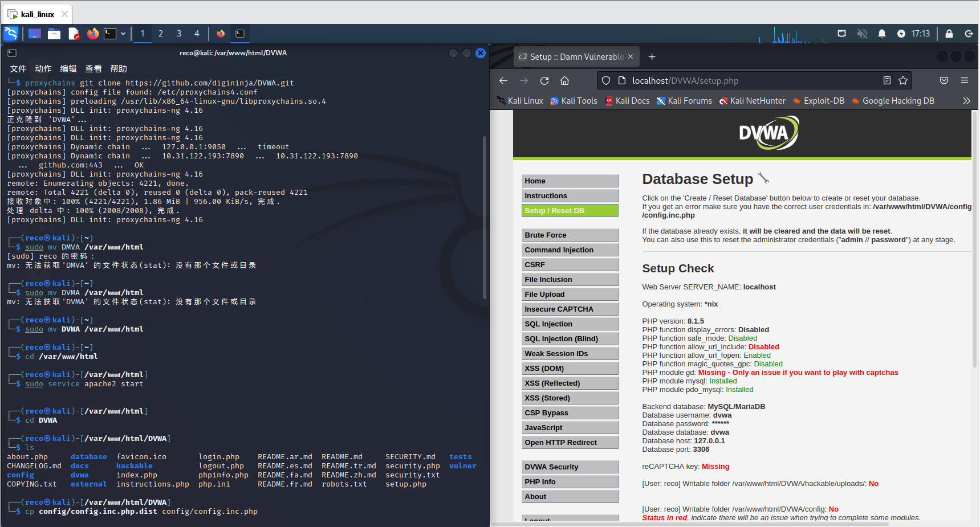Image resolution: width=980 pixels, height=527 pixels.
Task: Open the Command Injection module
Action: [570, 250]
